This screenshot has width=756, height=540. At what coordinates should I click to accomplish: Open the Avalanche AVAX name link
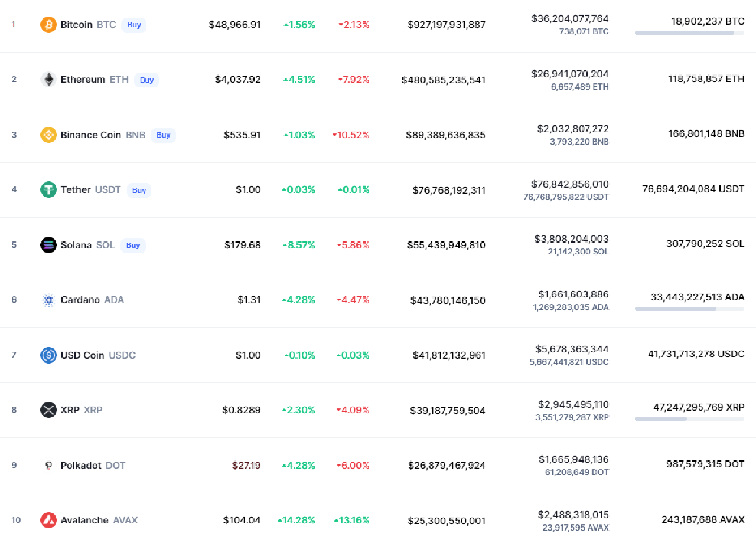(99, 520)
